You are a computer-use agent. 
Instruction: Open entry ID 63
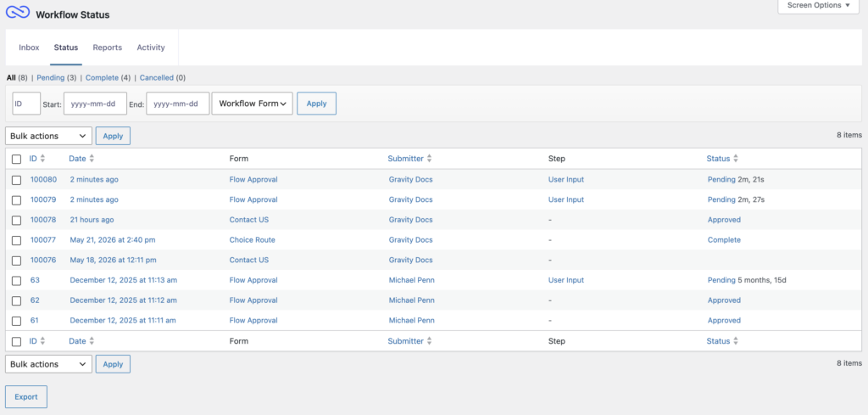tap(35, 280)
